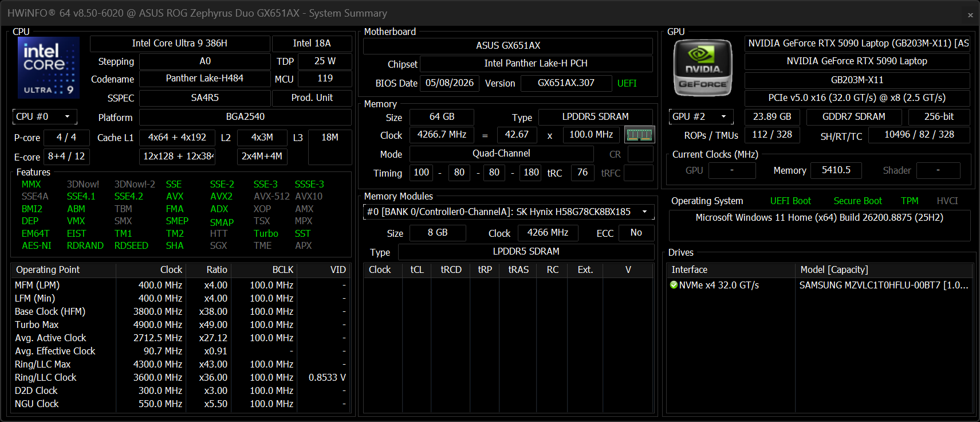Viewport: 980px width, 422px height.
Task: Click the Intel Core Ultra 9 logo
Action: 49,68
